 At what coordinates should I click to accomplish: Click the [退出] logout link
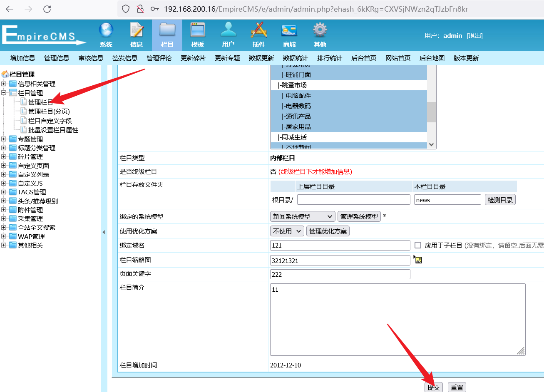(x=475, y=36)
